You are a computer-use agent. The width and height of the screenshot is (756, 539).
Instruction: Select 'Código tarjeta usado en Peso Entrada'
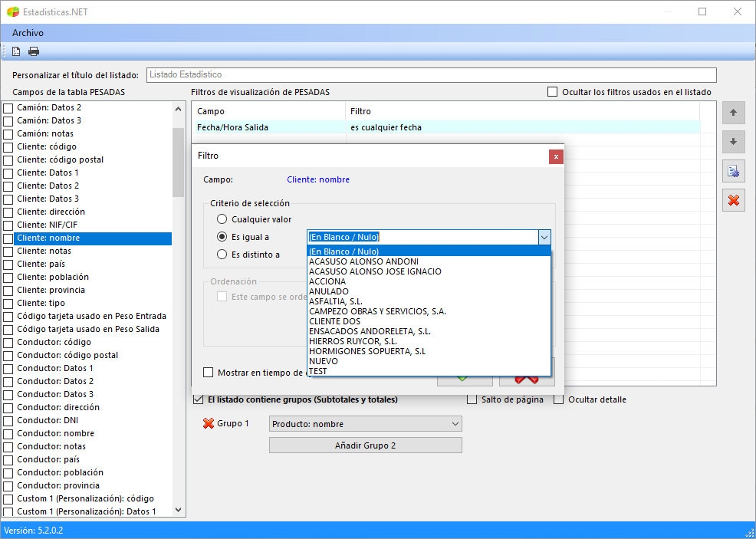[91, 316]
